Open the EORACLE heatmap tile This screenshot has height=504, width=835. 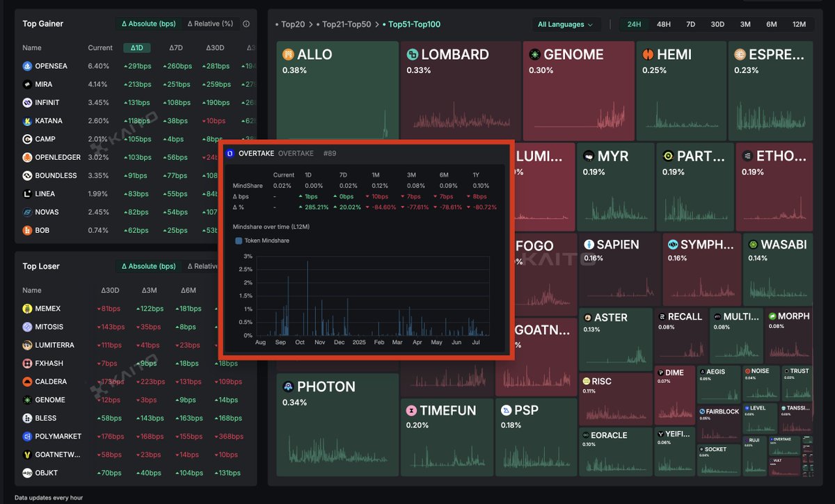coord(616,452)
